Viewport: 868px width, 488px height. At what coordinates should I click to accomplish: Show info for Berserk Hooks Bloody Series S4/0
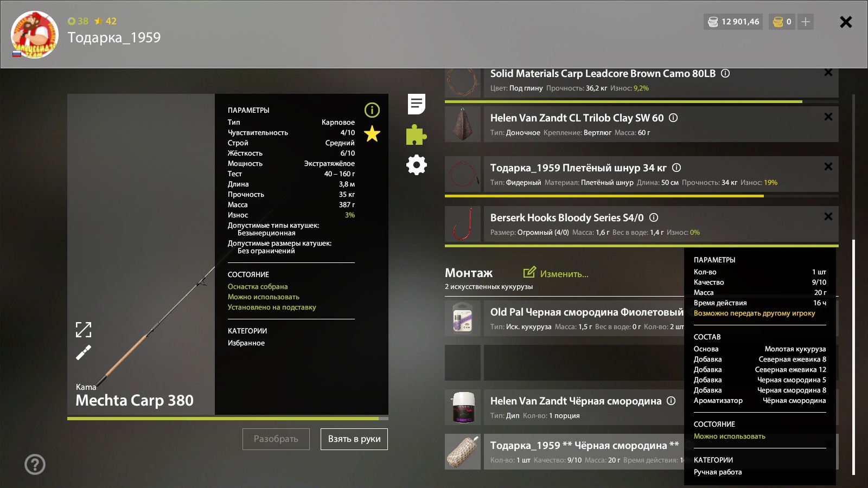(654, 217)
